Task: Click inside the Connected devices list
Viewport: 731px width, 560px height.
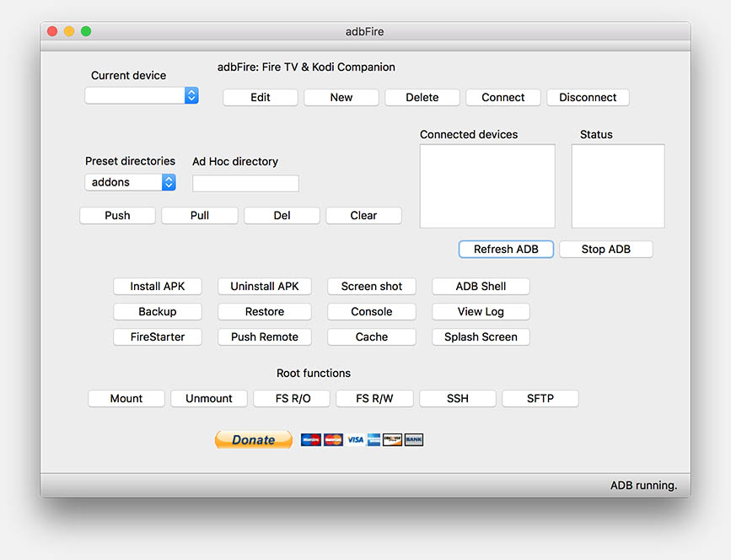Action: (x=487, y=186)
